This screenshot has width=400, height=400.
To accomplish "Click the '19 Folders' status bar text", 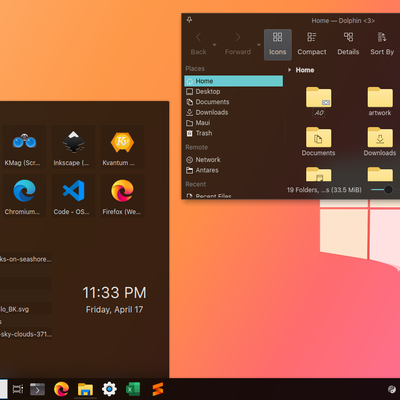I will [324, 190].
